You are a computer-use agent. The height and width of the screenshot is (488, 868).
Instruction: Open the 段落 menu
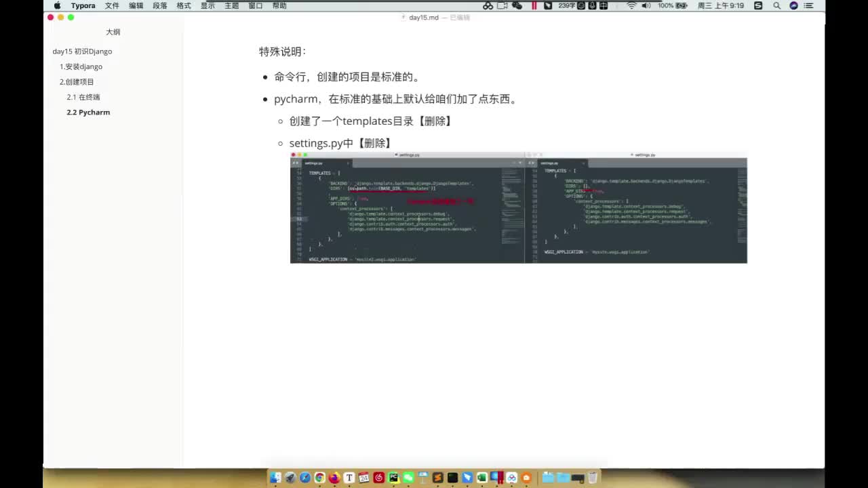(160, 5)
